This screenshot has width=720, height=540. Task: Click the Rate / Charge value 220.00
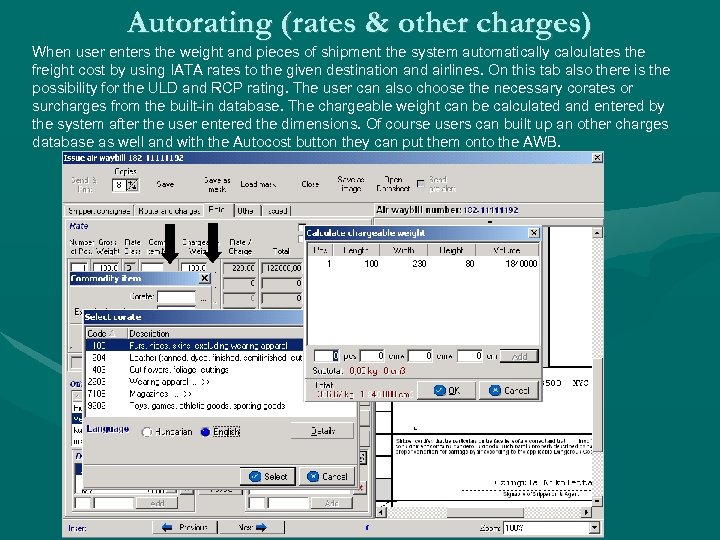click(x=240, y=268)
